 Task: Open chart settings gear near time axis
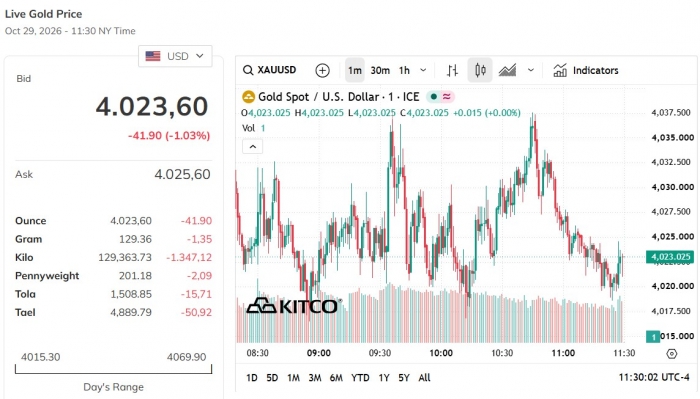click(671, 354)
